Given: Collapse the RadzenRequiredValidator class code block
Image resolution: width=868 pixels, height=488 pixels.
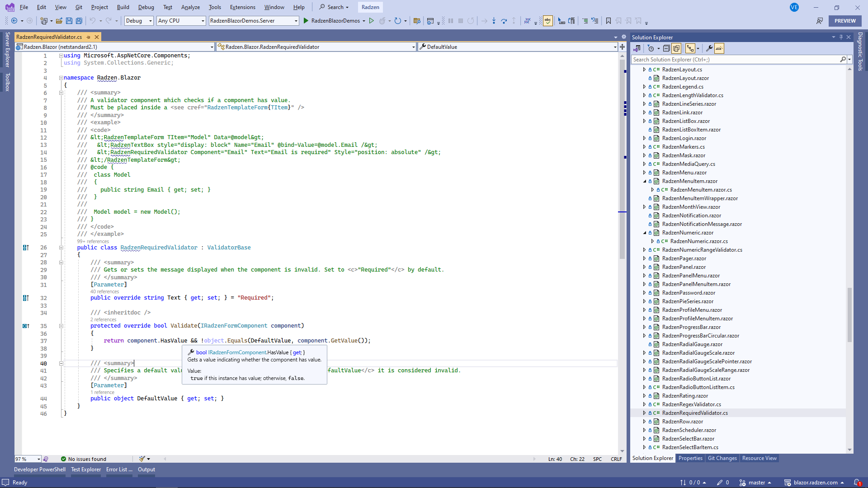Looking at the screenshot, I should 61,248.
